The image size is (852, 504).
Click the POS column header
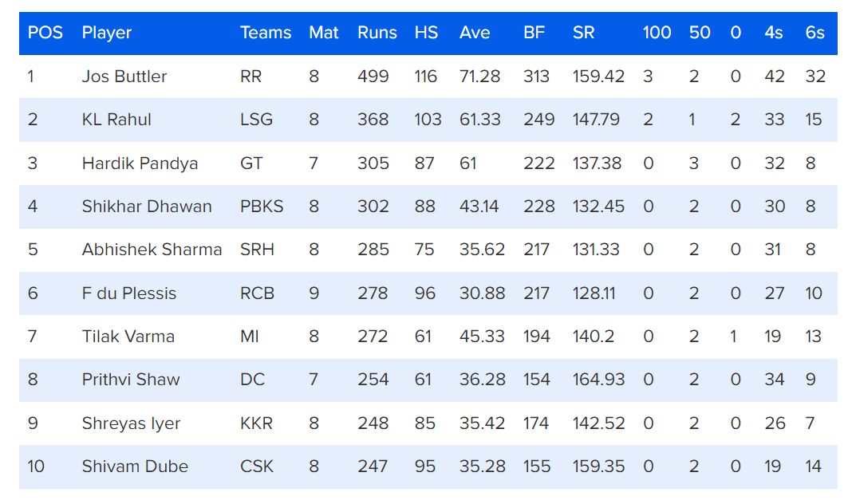[45, 33]
